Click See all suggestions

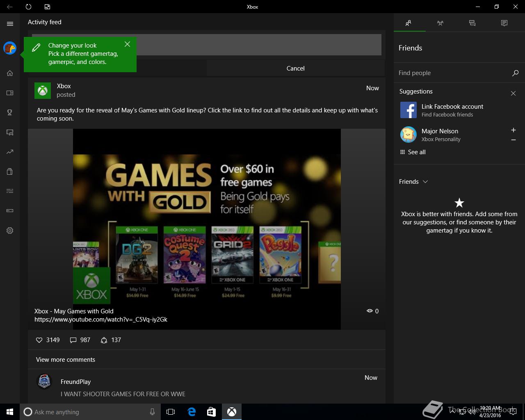pyautogui.click(x=413, y=152)
